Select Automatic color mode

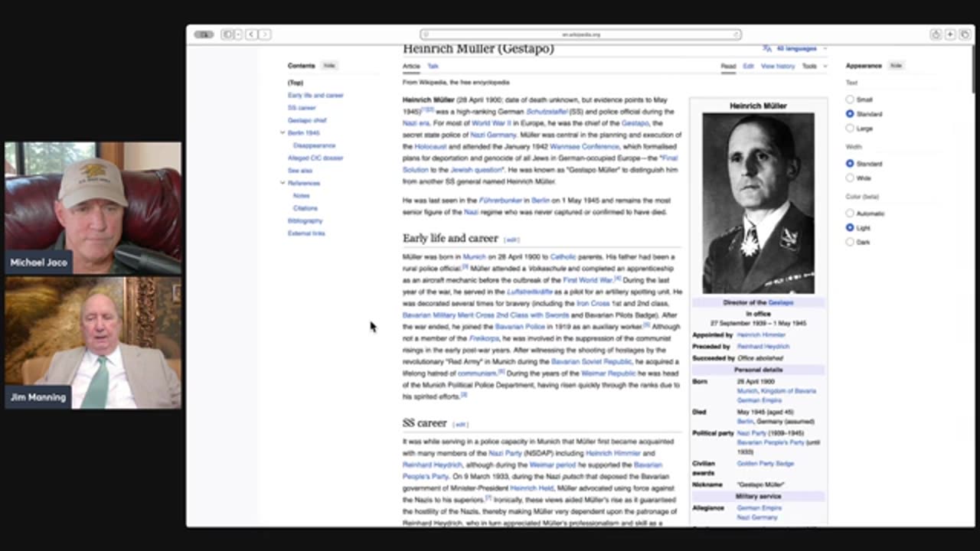coord(850,214)
